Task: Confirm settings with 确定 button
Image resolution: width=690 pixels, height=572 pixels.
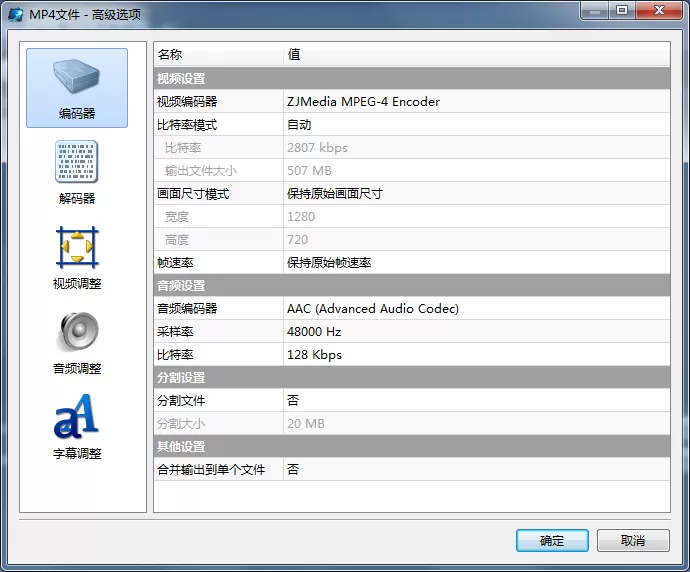Action: (552, 540)
